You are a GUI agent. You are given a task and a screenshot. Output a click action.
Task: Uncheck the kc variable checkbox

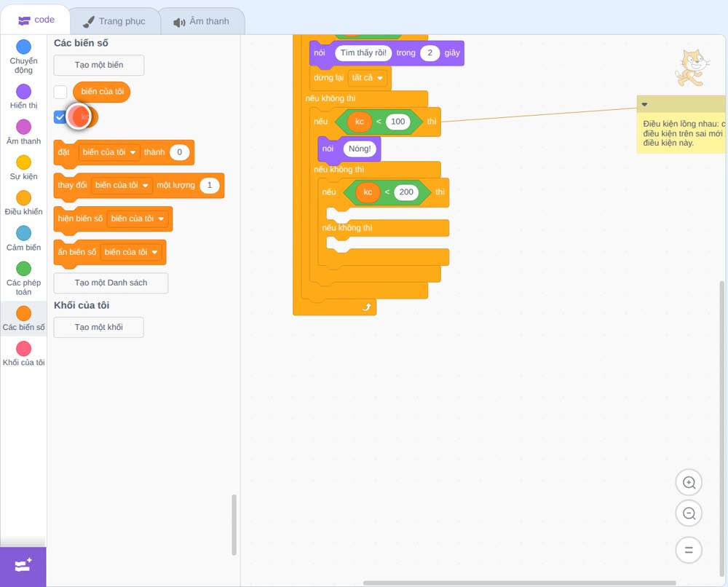click(x=60, y=117)
